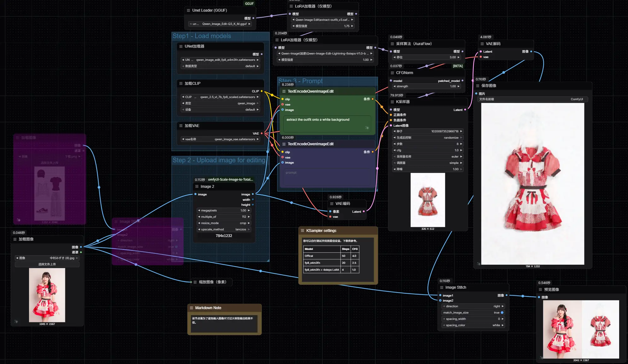Click the 保存图像 node's hamburger menu icon
The image size is (628, 364).
tap(478, 86)
